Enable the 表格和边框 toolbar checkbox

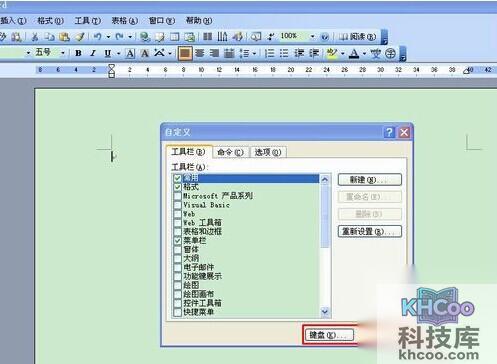tap(177, 232)
